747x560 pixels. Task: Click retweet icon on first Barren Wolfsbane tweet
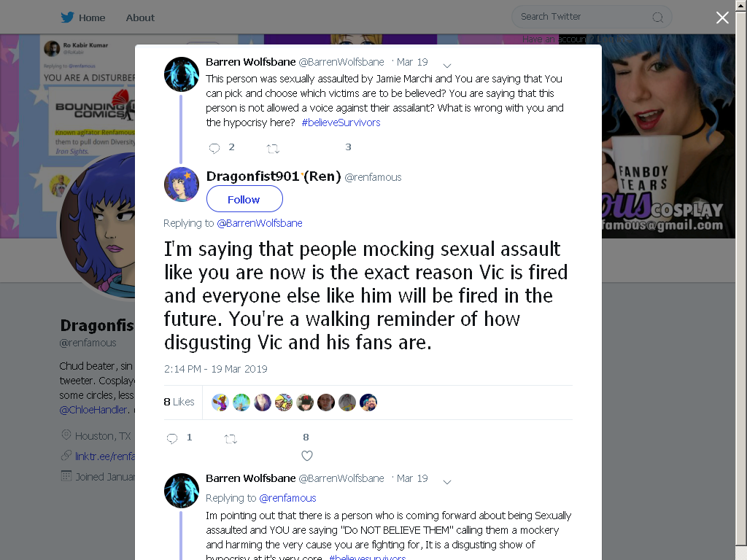[x=273, y=149]
